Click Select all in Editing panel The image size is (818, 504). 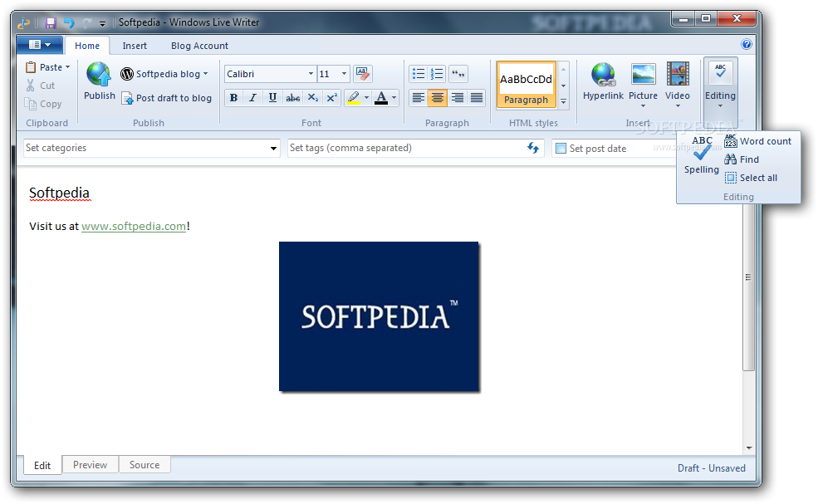click(752, 178)
